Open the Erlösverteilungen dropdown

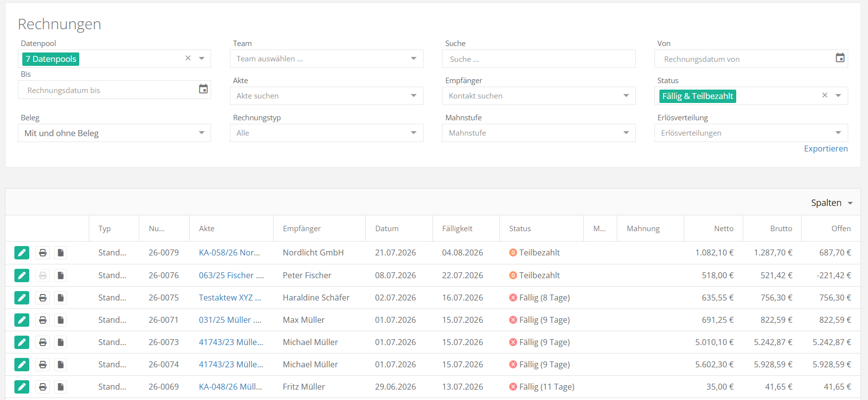point(751,133)
